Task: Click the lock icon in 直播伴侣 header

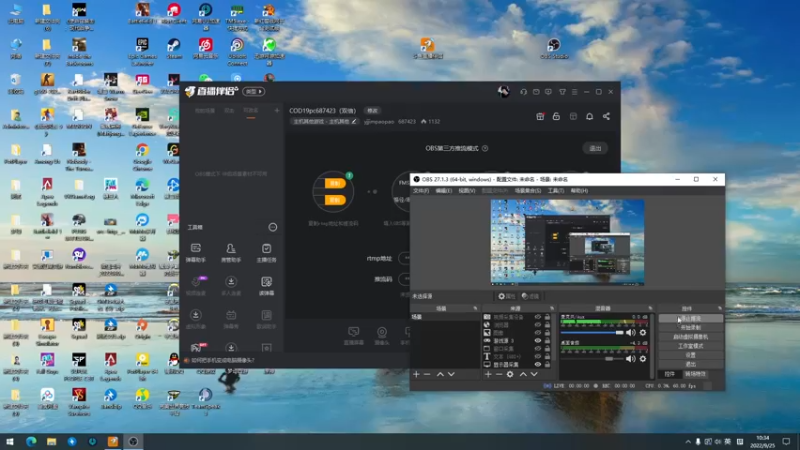Action: tap(556, 116)
